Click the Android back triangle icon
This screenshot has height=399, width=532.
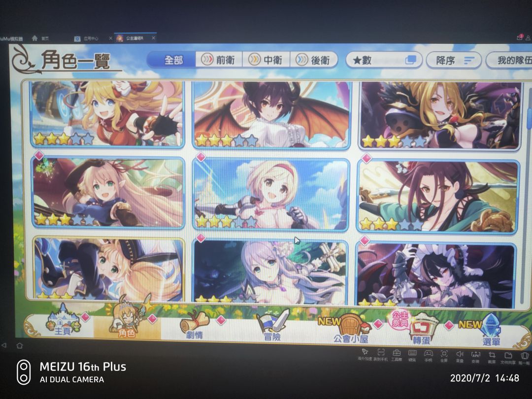tap(4, 345)
